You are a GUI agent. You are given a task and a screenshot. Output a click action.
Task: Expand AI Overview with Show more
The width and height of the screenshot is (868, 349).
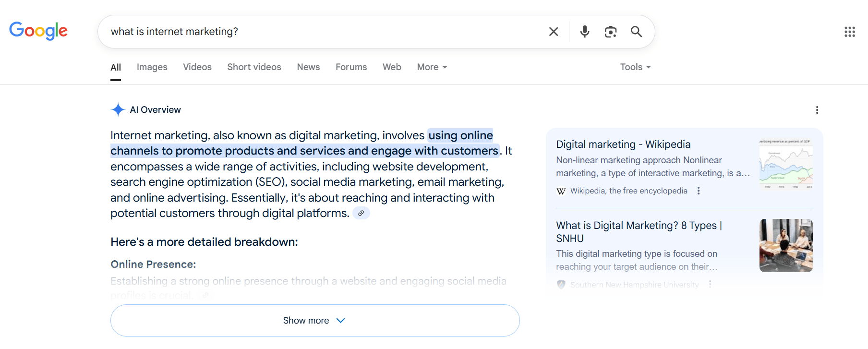(x=315, y=320)
